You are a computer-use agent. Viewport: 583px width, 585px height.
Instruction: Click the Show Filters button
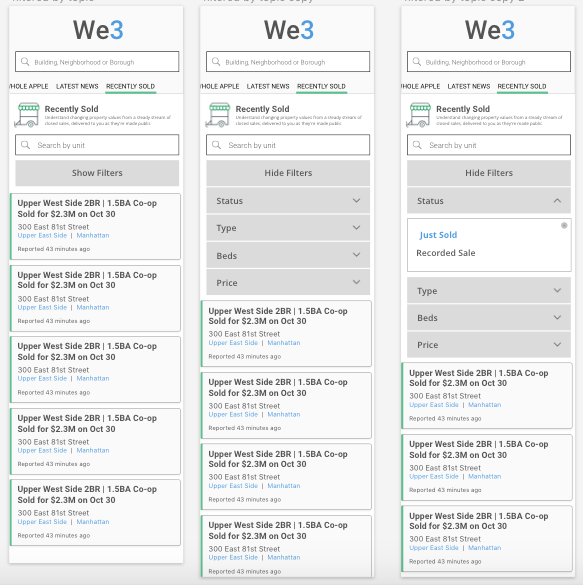97,173
